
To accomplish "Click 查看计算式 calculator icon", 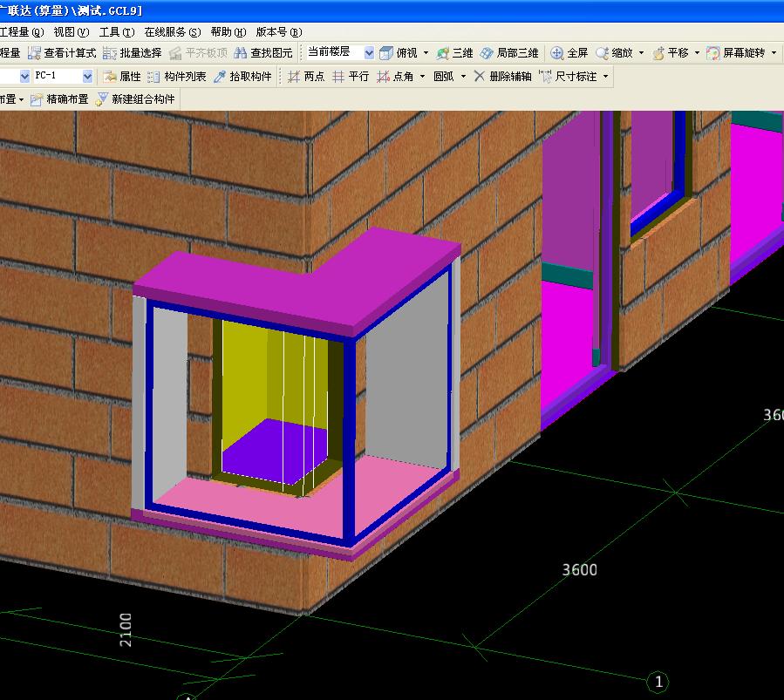I will (x=34, y=53).
